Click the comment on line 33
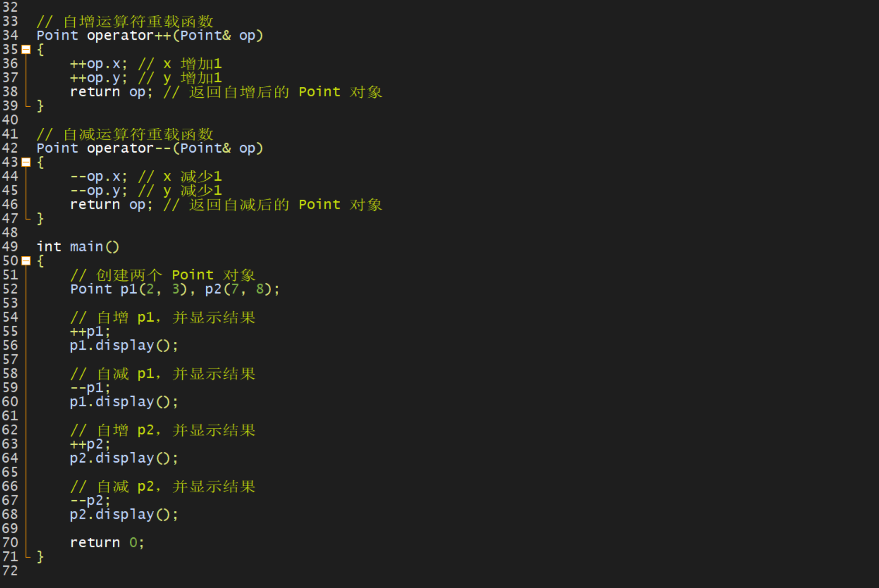The width and height of the screenshot is (879, 588). click(x=125, y=22)
